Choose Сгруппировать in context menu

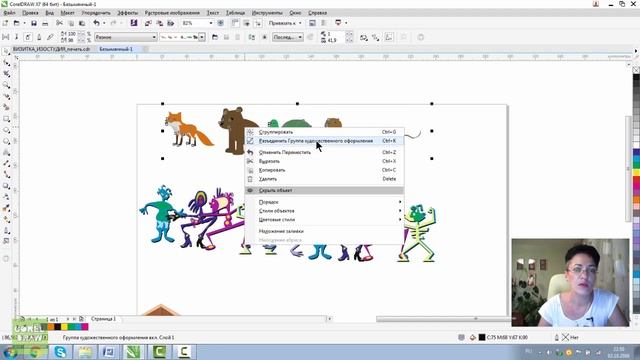point(324,132)
